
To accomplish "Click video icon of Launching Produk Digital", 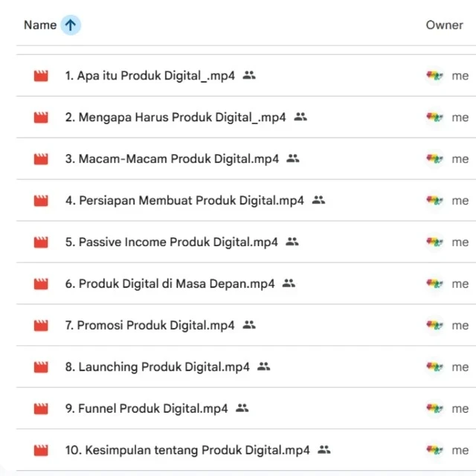I will (x=41, y=367).
